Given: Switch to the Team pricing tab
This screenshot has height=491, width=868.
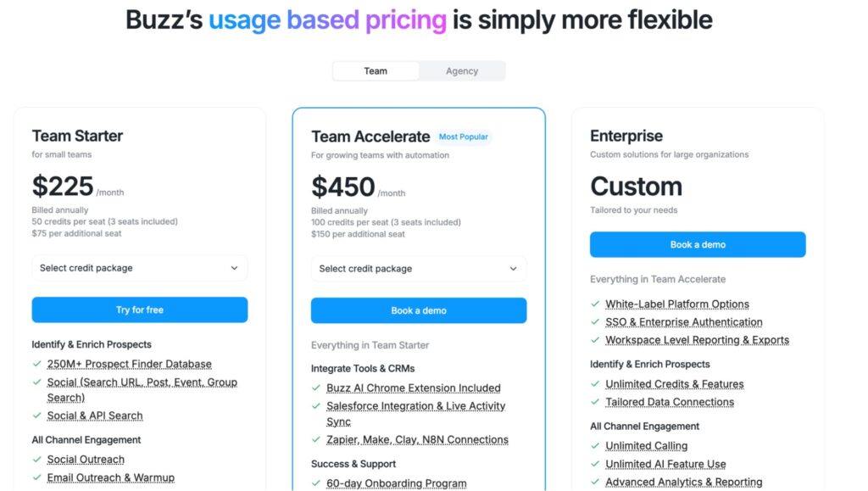Looking at the screenshot, I should click(376, 71).
